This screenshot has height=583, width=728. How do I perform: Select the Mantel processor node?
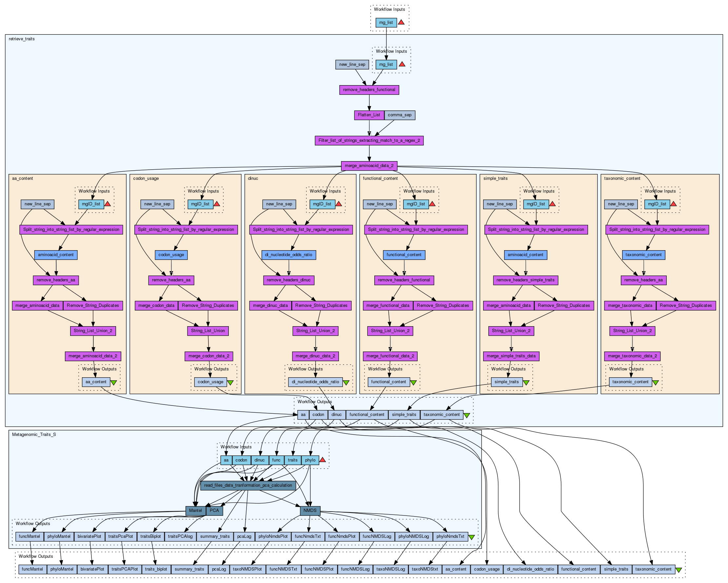195,511
